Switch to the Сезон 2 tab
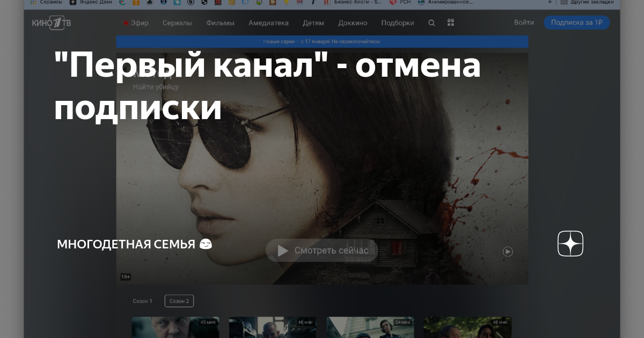The width and height of the screenshot is (644, 338). pyautogui.click(x=179, y=301)
